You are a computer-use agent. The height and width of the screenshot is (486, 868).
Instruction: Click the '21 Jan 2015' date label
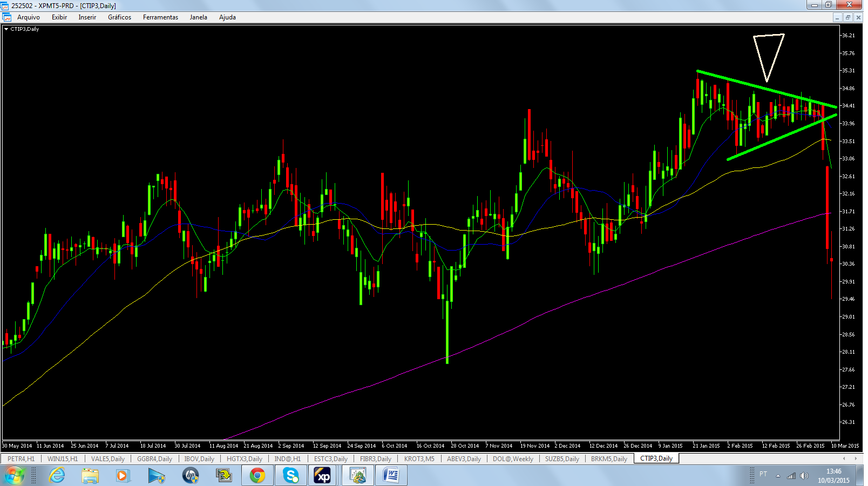[706, 446]
